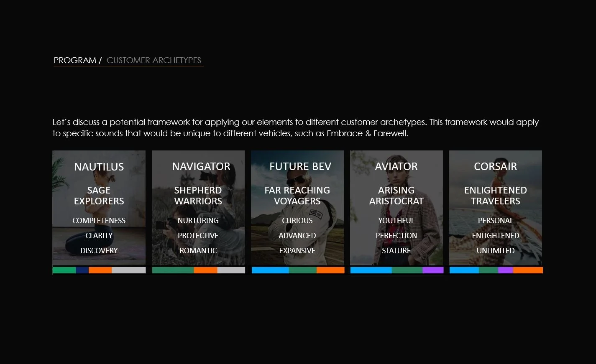596x364 pixels.
Task: Click ADVANCED trait on Future BEV card
Action: 297,236
